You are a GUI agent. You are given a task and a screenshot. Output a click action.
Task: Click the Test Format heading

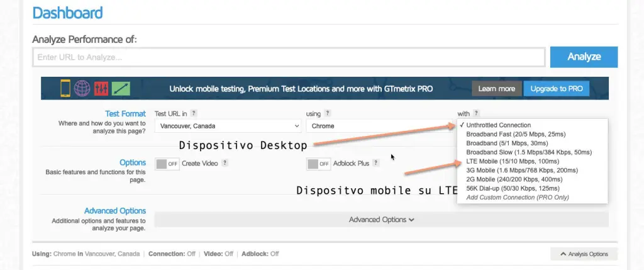click(125, 113)
